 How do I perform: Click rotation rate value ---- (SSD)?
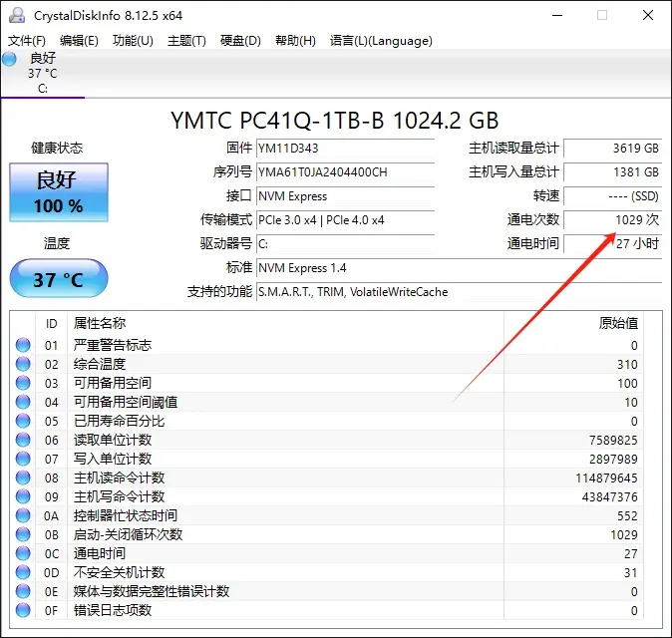[613, 196]
